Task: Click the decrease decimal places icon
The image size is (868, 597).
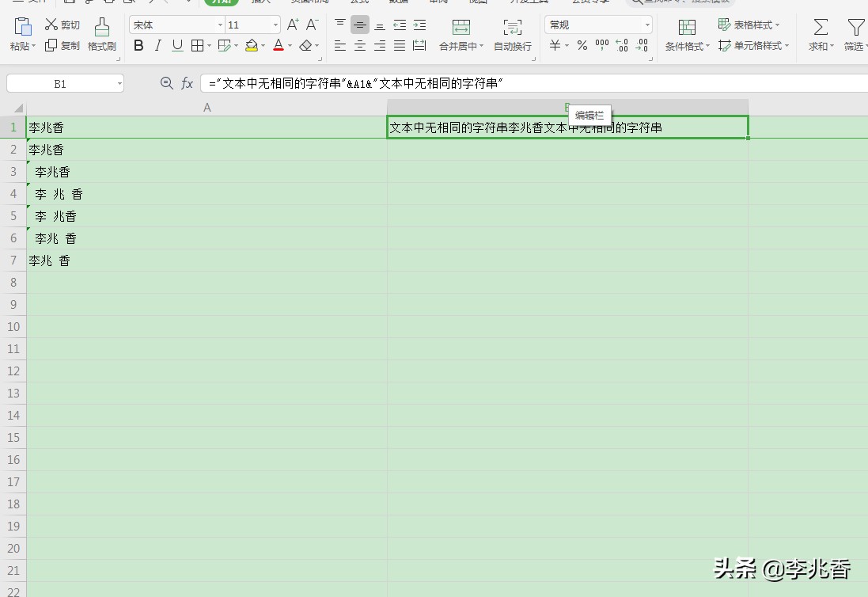Action: [642, 45]
